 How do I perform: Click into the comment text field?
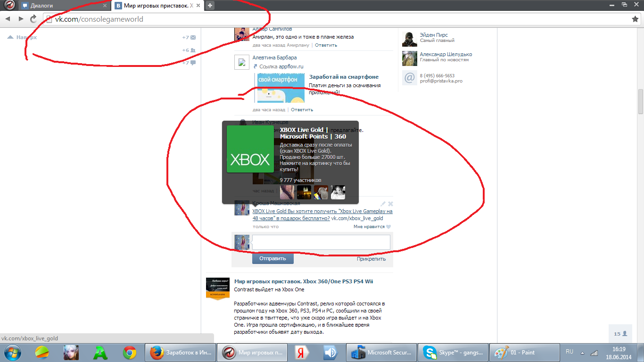coord(321,242)
